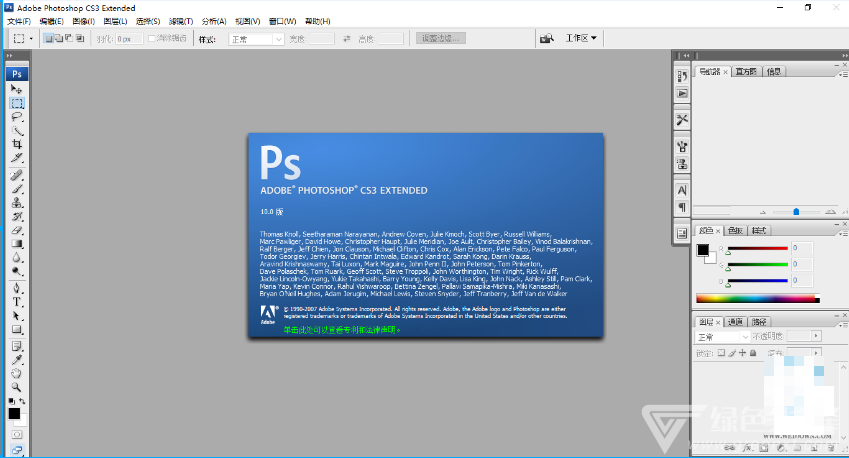Click the Ps logo atop the toolbox
849x458 pixels.
tap(17, 74)
